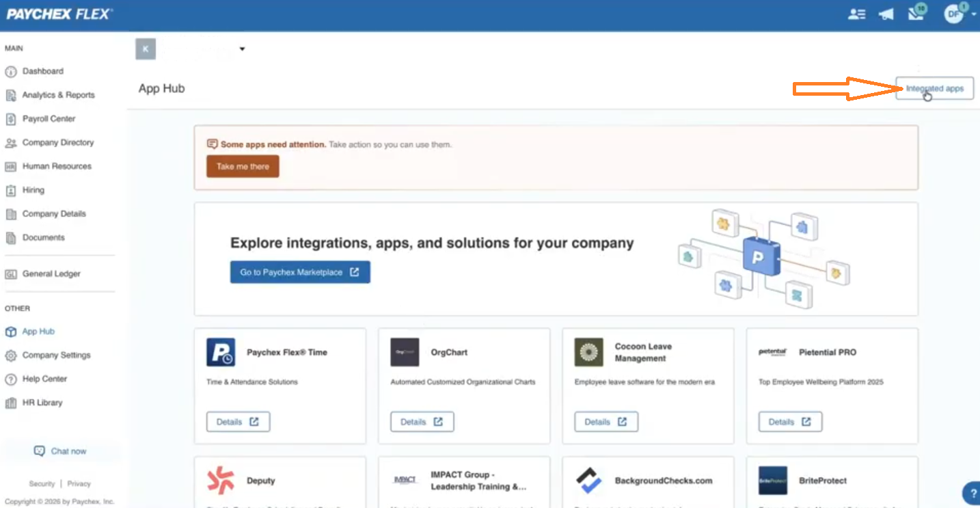Click the Integrated apps button
The image size is (980, 508).
(934, 89)
